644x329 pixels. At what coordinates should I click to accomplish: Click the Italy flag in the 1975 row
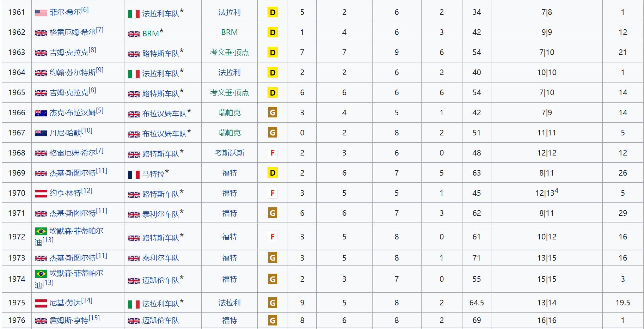click(134, 304)
